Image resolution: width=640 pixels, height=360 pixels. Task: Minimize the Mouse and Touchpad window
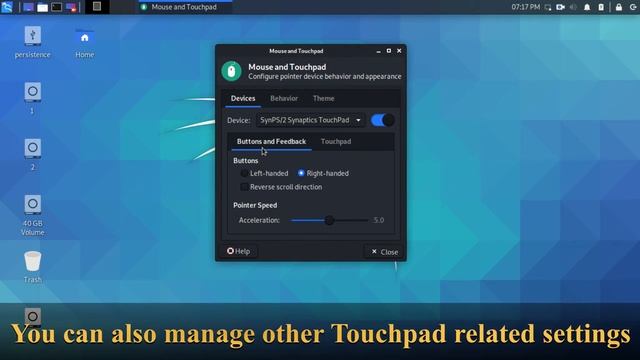[378, 51]
